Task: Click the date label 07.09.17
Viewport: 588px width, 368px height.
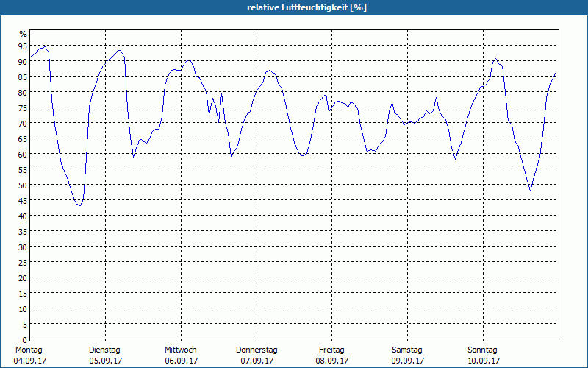Action: (x=257, y=361)
